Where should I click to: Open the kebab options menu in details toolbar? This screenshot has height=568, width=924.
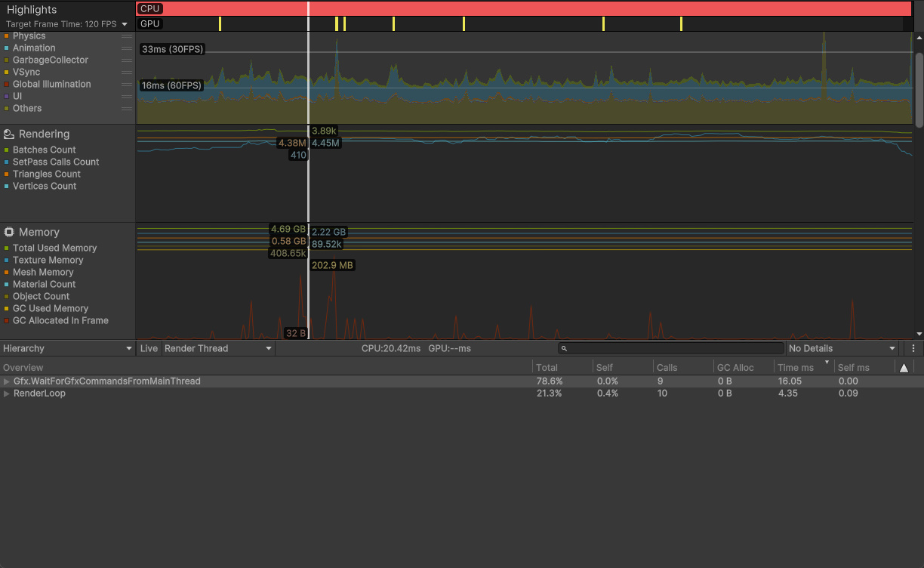[913, 348]
